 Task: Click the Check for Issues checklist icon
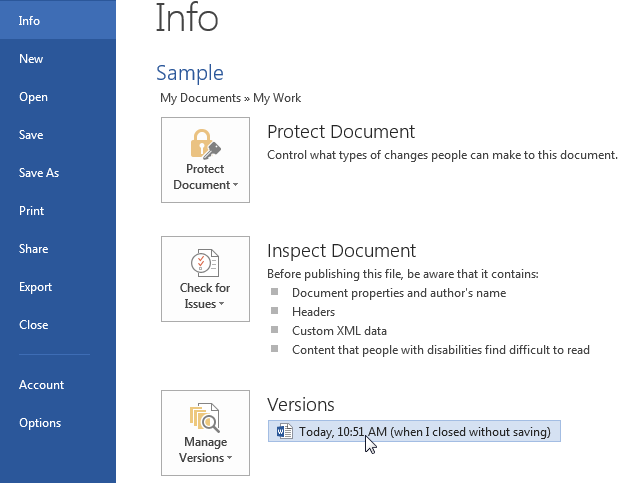(x=205, y=264)
